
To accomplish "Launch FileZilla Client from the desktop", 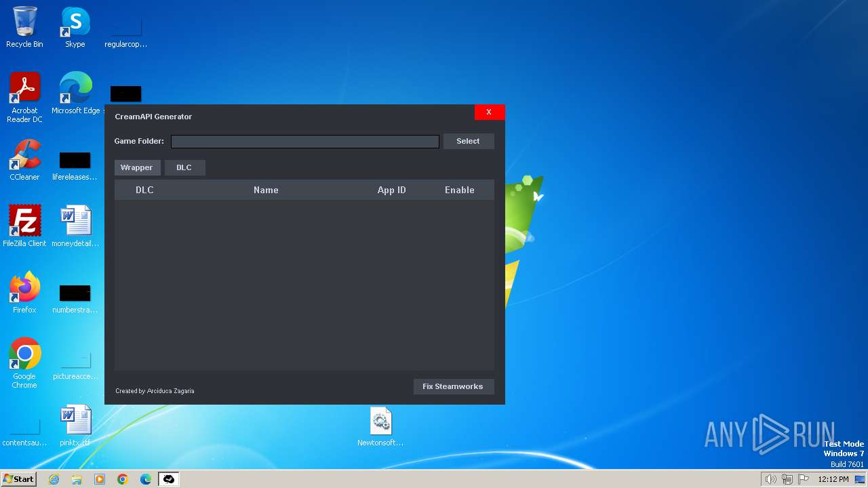I will (x=24, y=226).
